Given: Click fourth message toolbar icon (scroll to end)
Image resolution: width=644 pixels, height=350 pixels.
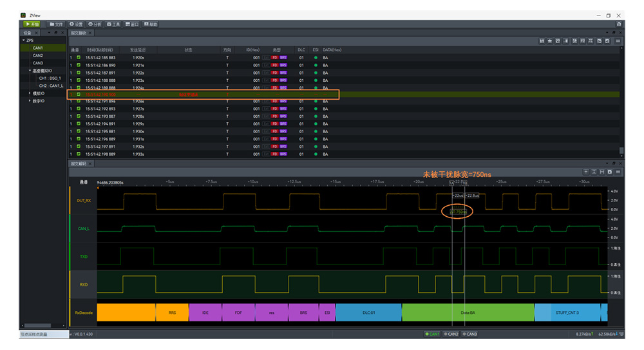Looking at the screenshot, I should (x=565, y=41).
